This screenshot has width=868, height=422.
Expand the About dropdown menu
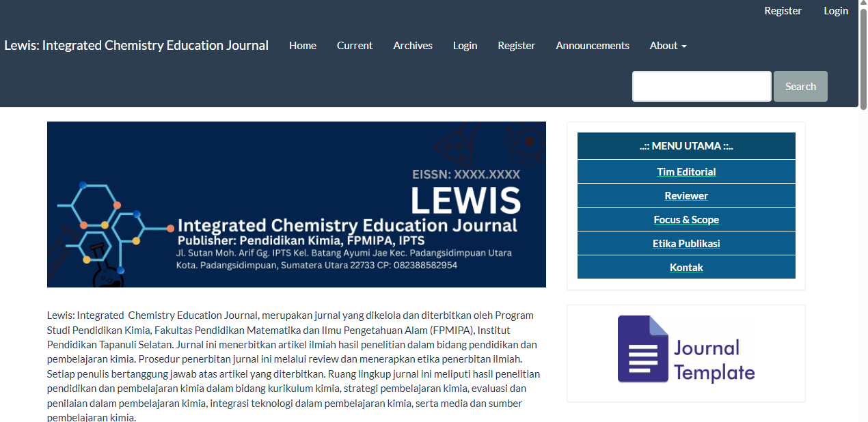click(668, 45)
